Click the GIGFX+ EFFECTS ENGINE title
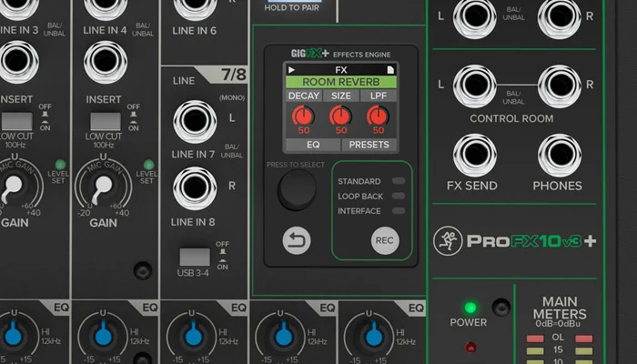 (341, 54)
